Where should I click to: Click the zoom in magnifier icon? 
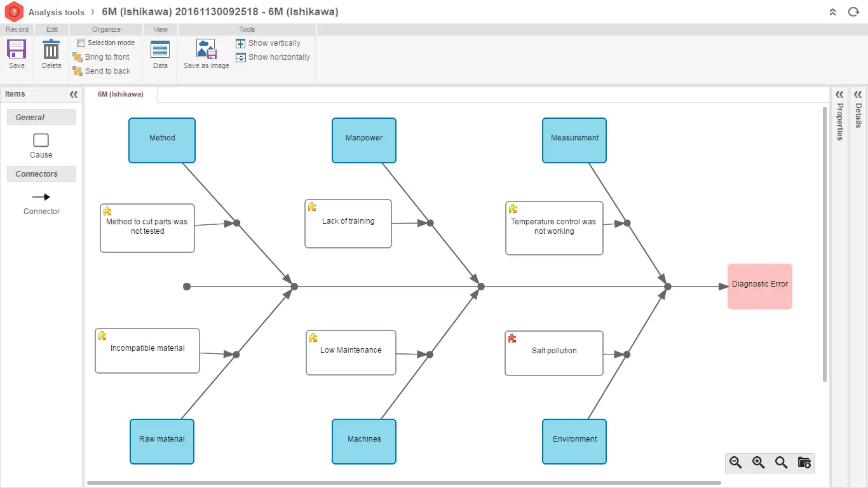pos(759,463)
